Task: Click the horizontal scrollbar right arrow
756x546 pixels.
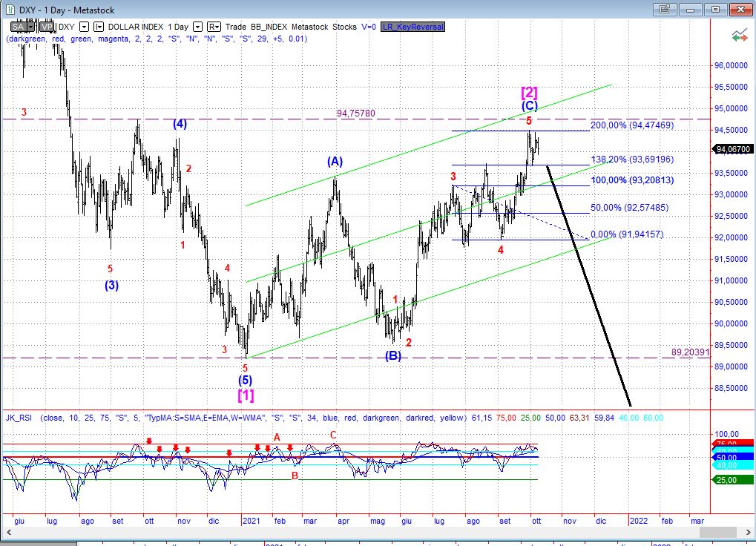Action: (747, 532)
